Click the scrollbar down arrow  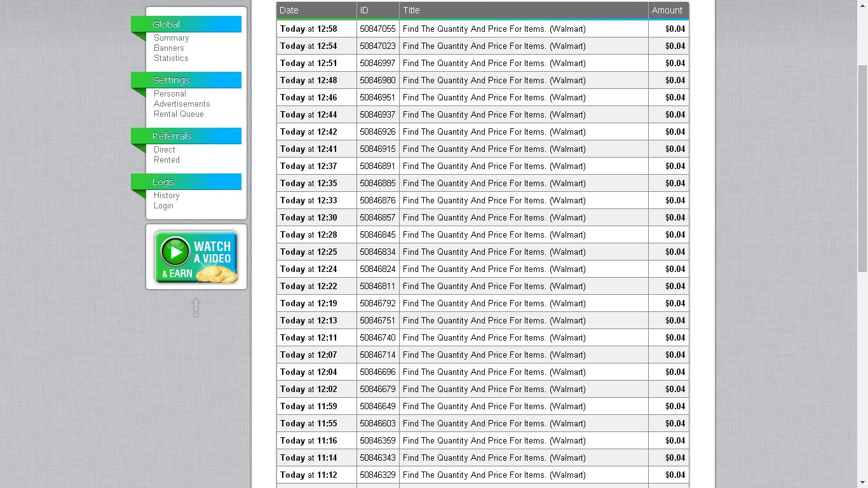point(862,482)
